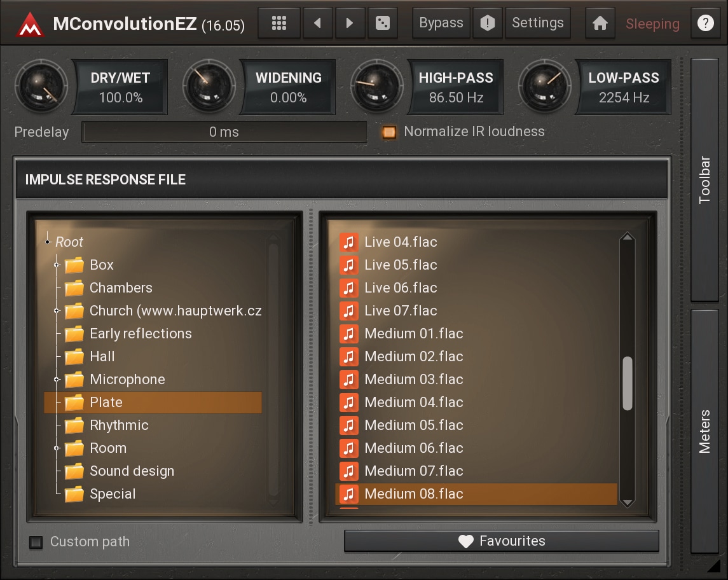
Task: Click the Chambers folder icon
Action: click(x=74, y=288)
